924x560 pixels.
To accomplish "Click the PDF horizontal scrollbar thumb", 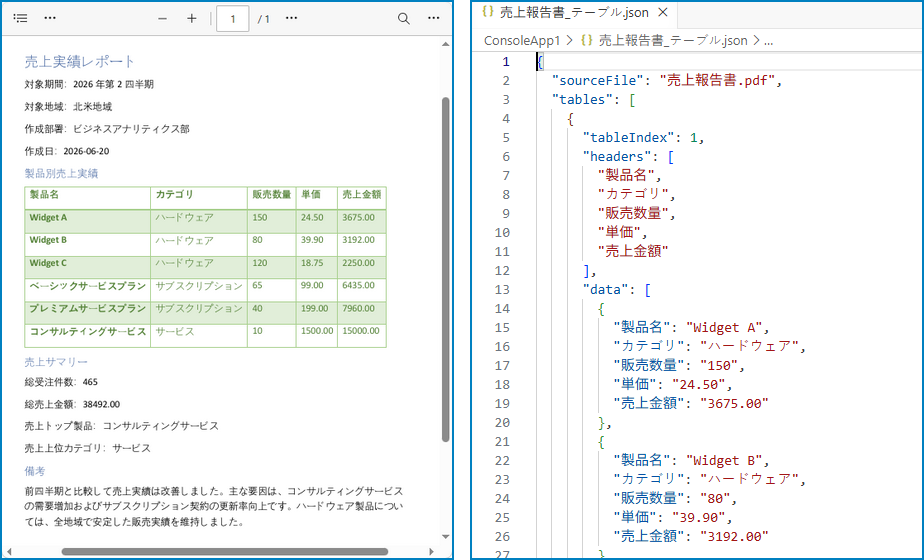I will click(x=225, y=552).
